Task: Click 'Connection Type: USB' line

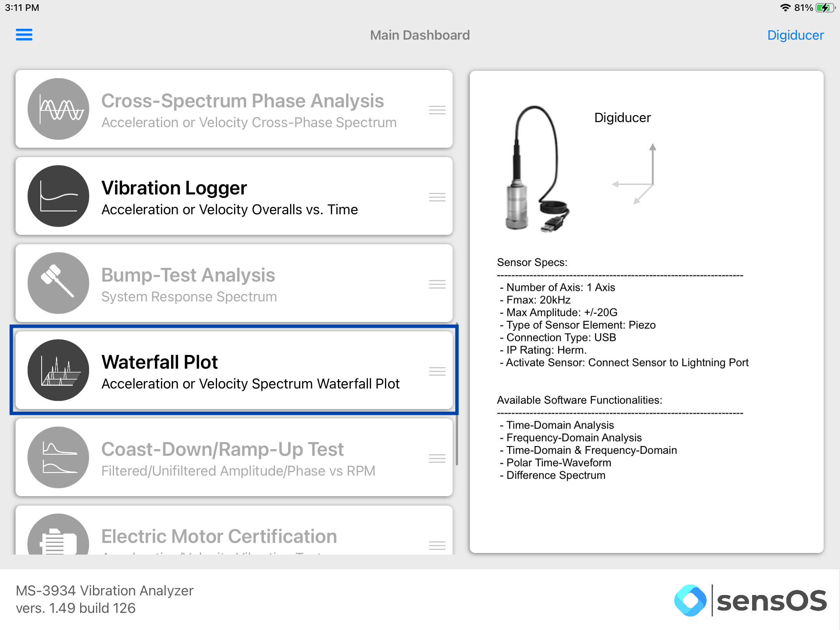Action: 558,337
